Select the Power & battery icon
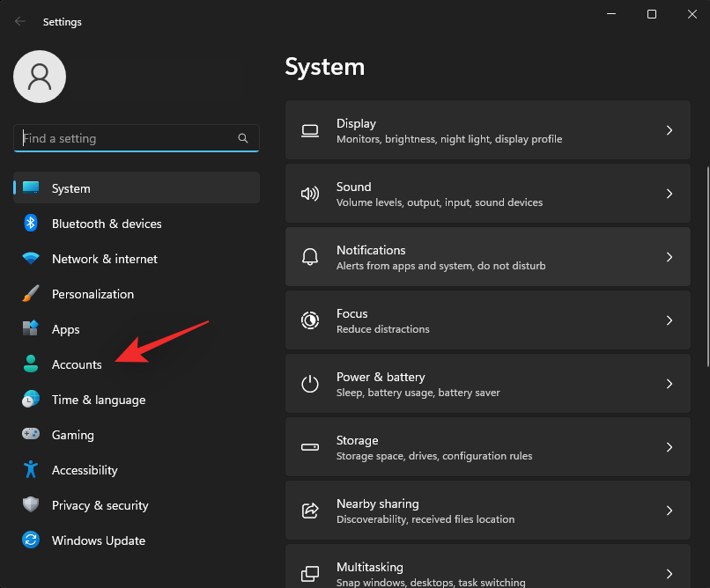This screenshot has height=588, width=710. [309, 383]
